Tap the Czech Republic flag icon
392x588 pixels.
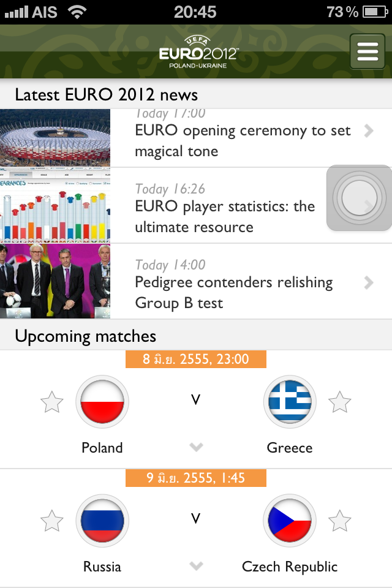[290, 521]
